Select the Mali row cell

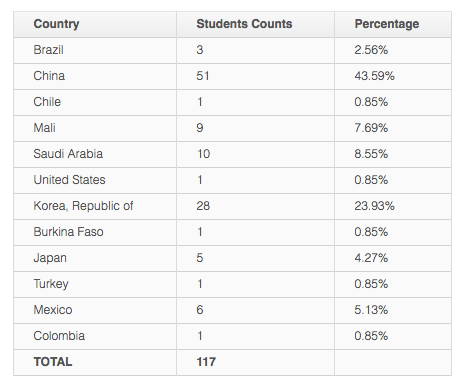pyautogui.click(x=95, y=128)
